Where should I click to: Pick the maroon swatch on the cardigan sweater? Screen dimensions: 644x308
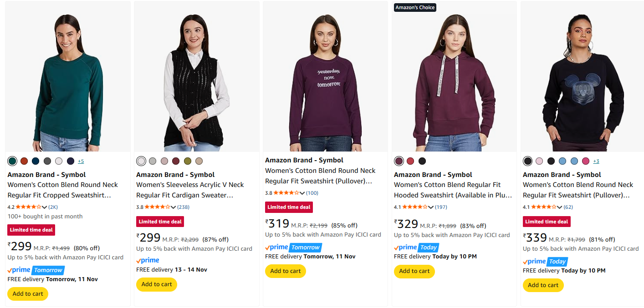[176, 161]
